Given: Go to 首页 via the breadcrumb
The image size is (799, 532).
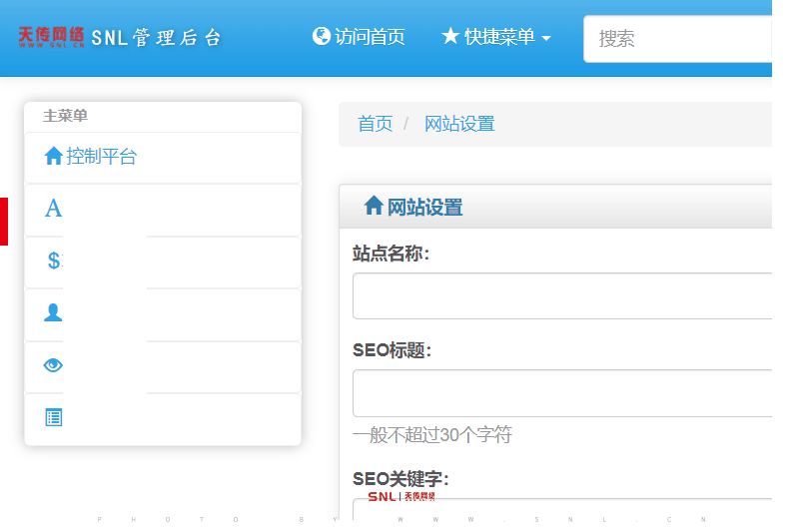Looking at the screenshot, I should click(376, 124).
